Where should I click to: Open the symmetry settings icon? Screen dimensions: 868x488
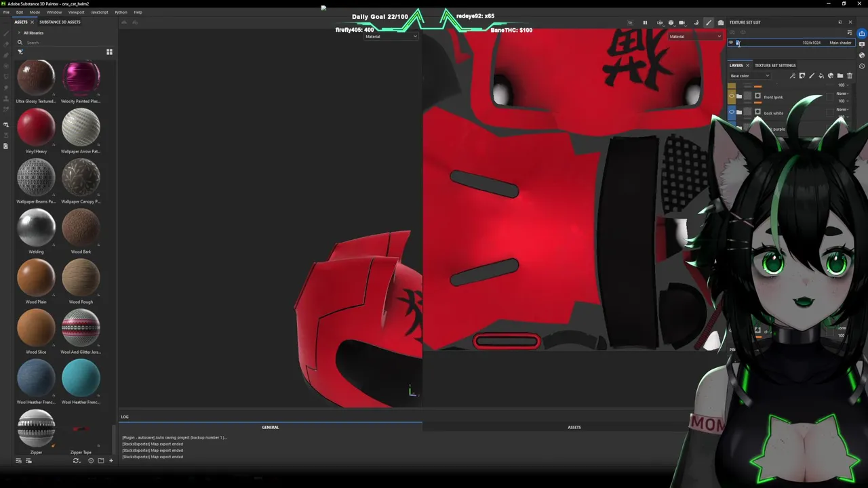pyautogui.click(x=660, y=22)
